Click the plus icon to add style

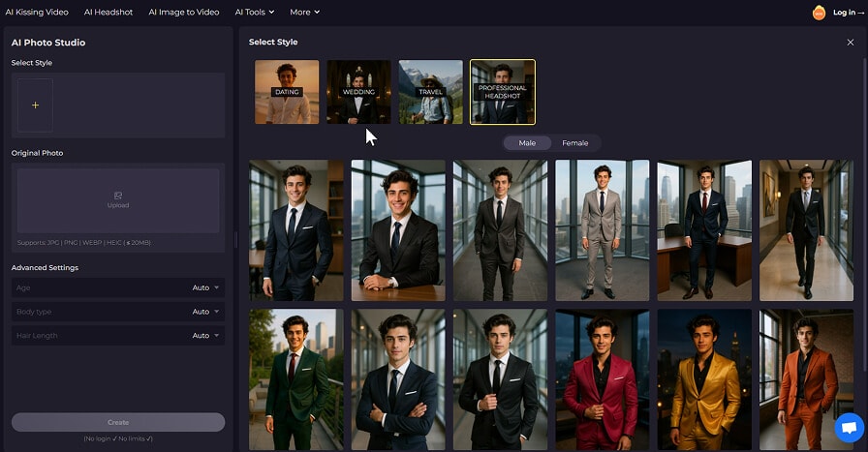click(x=36, y=105)
